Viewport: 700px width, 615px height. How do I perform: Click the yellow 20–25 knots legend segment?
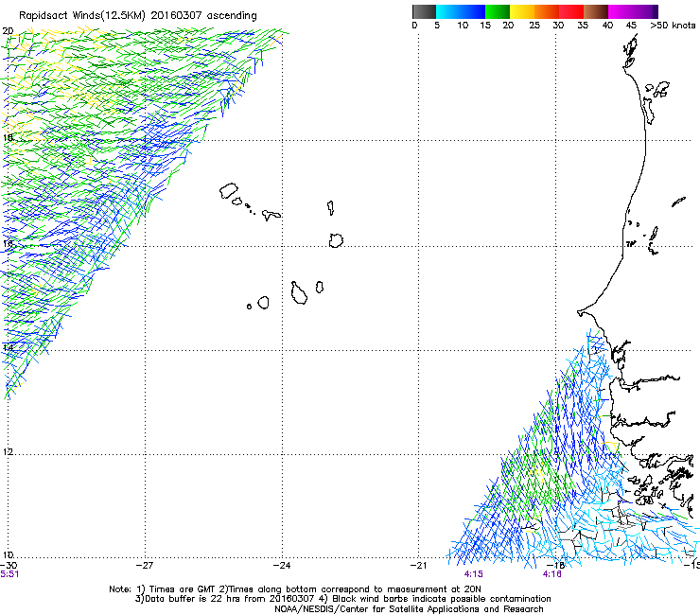(x=522, y=11)
